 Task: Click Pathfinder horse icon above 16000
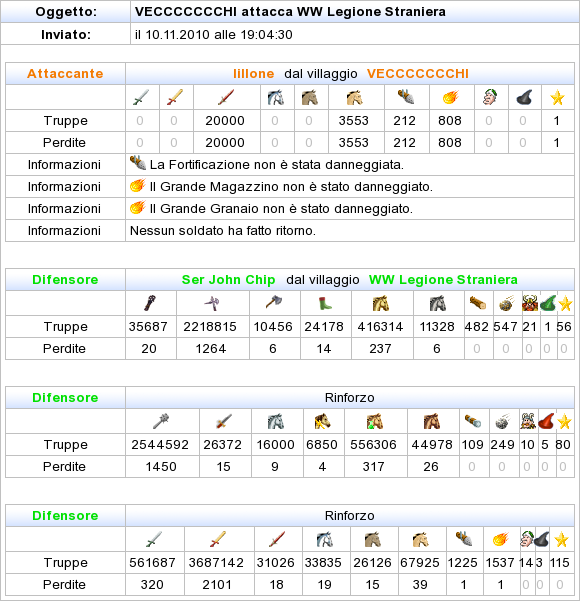point(276,421)
